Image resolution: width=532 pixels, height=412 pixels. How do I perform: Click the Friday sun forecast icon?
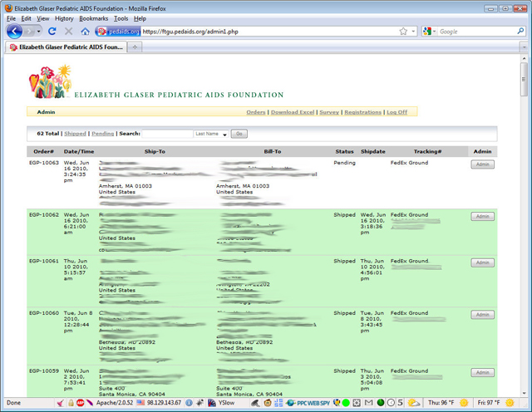(510, 403)
